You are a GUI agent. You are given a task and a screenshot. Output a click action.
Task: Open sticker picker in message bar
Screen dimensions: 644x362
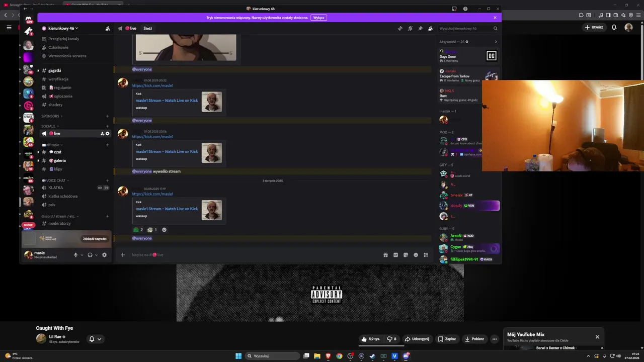click(406, 255)
